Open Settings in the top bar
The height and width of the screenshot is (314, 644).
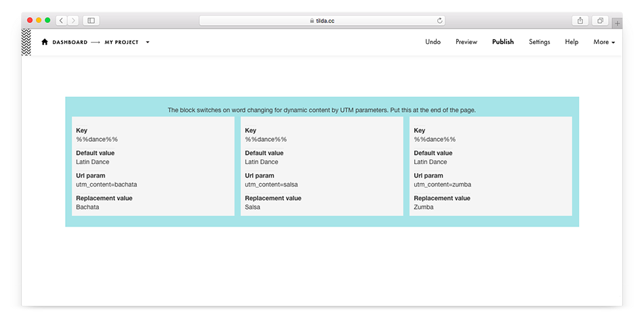pyautogui.click(x=540, y=42)
